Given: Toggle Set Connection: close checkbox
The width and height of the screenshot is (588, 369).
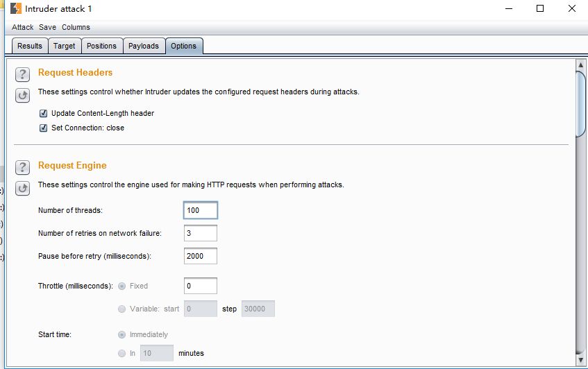Looking at the screenshot, I should (44, 128).
